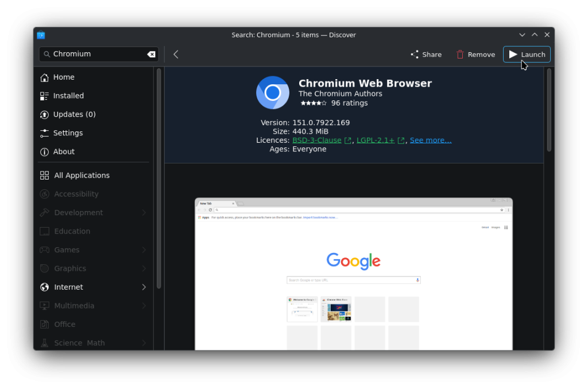This screenshot has width=588, height=390.
Task: Click the keep-above up arrow in title bar
Action: click(x=535, y=35)
